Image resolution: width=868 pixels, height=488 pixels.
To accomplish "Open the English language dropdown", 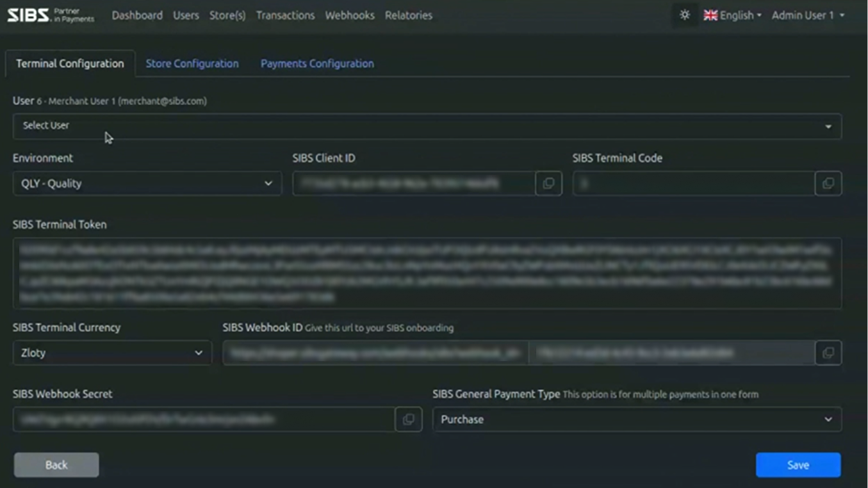I will (732, 15).
